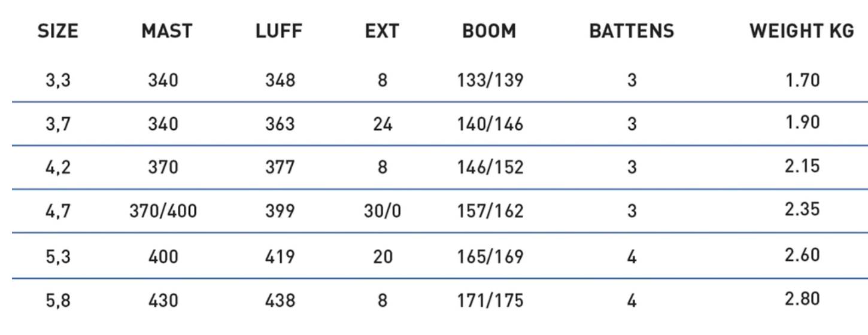
Task: Click the weight value 1.70
Action: point(802,79)
